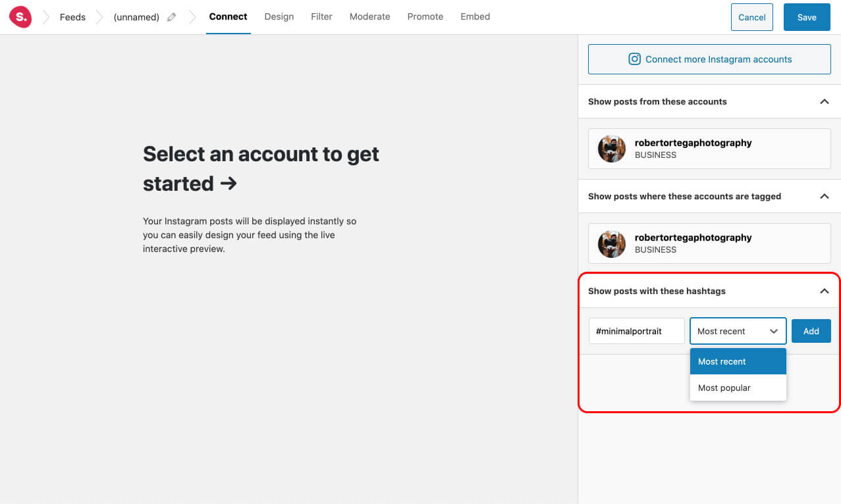Click the red Spotlight logo icon

pos(20,17)
